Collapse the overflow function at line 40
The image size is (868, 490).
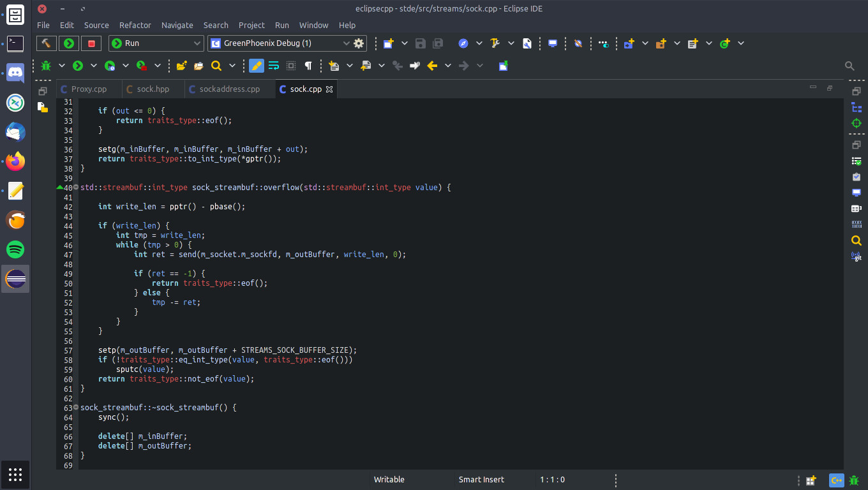76,188
